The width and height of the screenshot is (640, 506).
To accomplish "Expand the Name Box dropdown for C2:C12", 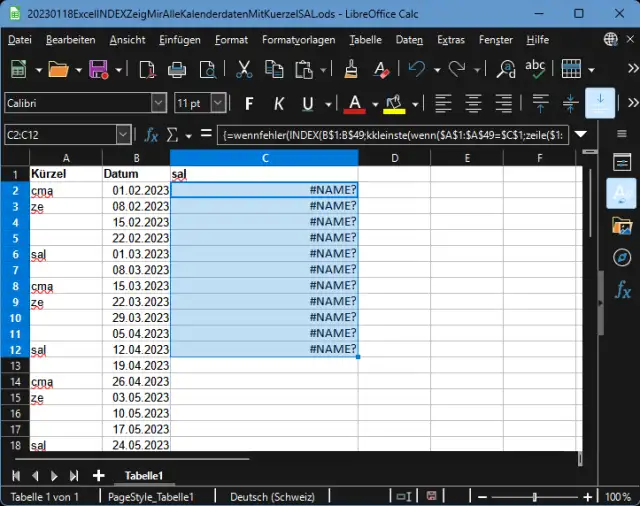I will tap(124, 134).
